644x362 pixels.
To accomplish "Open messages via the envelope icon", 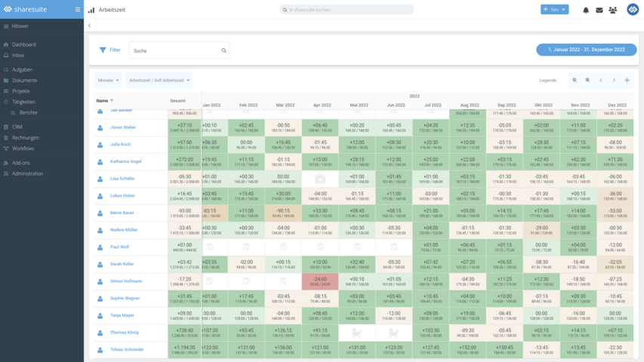I will [599, 10].
